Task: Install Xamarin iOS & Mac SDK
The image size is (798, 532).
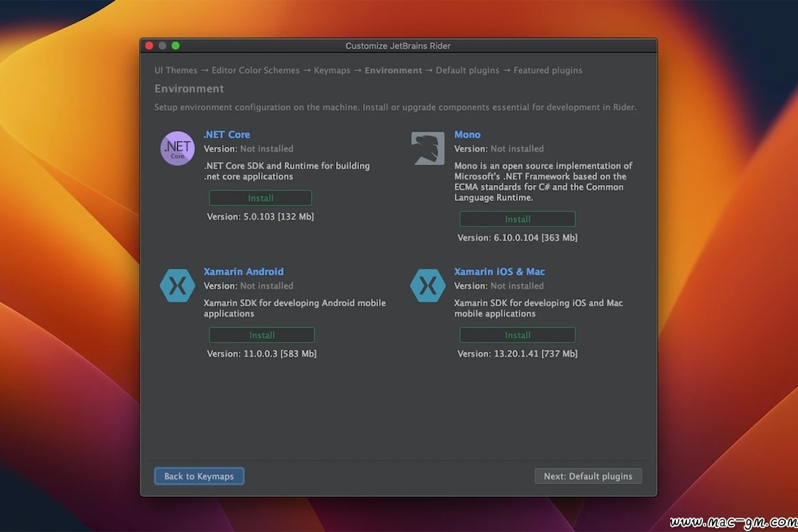Action: [x=517, y=335]
